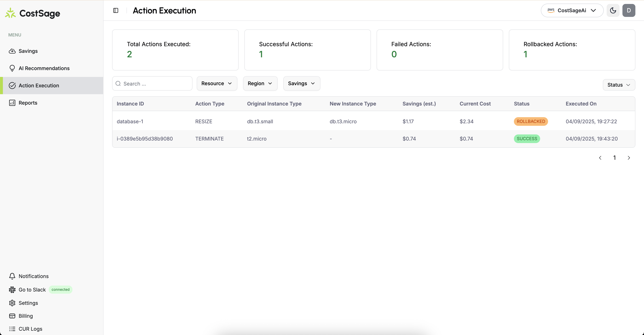Click the Billing card icon

click(x=12, y=316)
